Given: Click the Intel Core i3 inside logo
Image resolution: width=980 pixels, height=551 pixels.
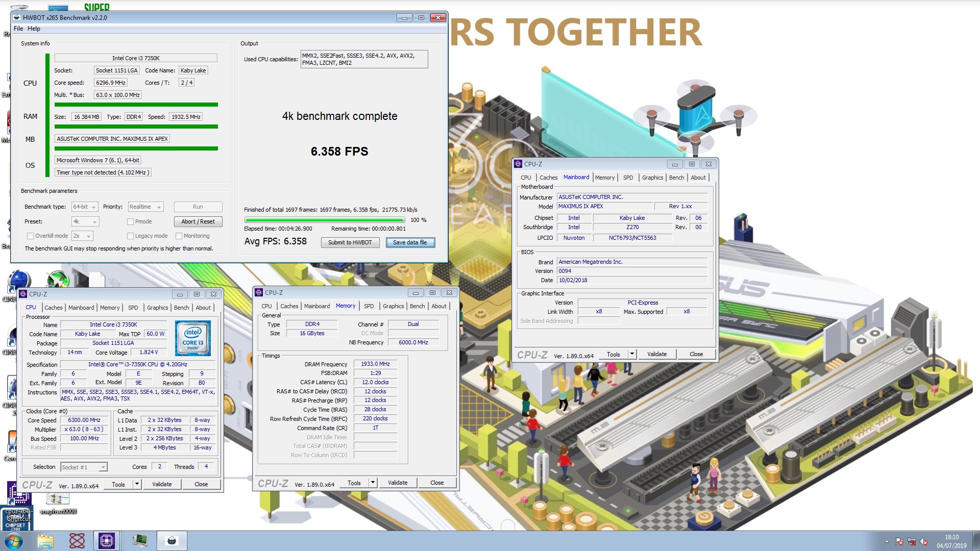Looking at the screenshot, I should click(x=193, y=338).
